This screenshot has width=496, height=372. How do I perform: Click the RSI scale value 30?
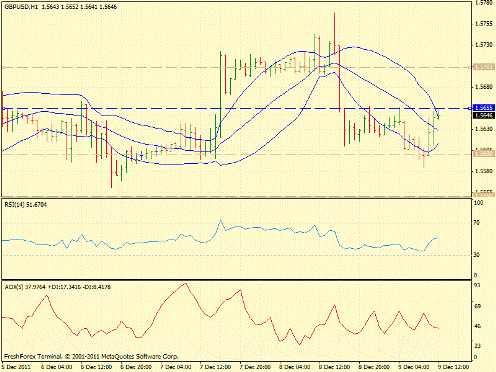(x=477, y=255)
